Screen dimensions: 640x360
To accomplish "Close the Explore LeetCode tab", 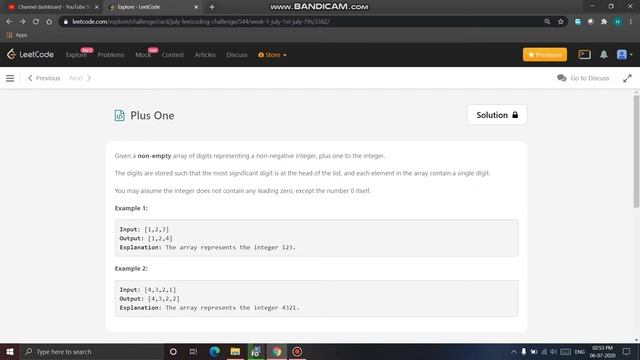I will point(196,7).
